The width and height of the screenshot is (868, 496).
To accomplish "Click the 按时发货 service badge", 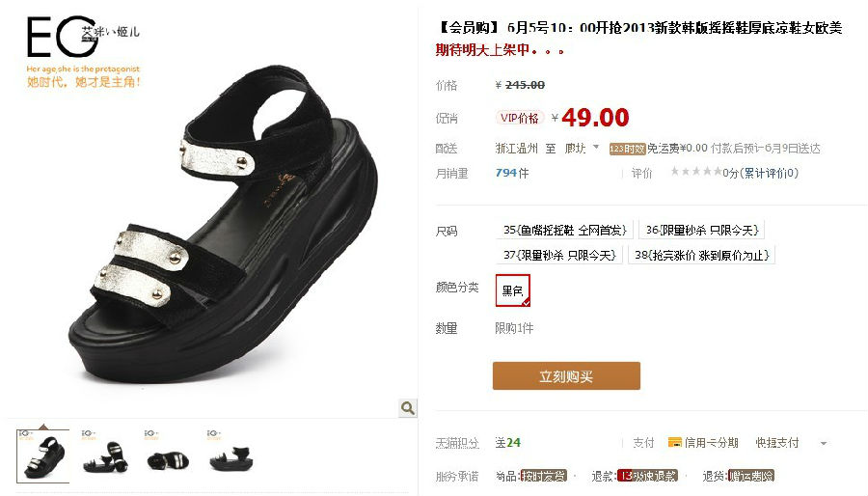I will point(544,476).
